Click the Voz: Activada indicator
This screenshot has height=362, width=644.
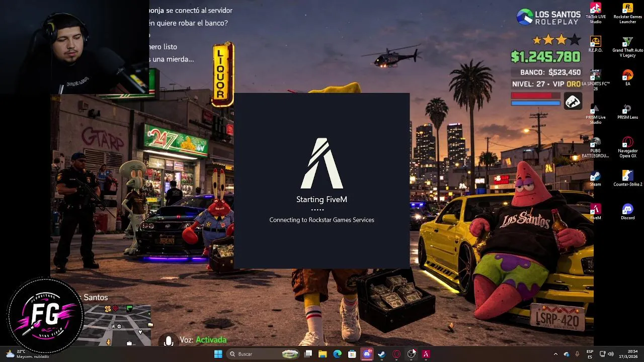(x=203, y=340)
